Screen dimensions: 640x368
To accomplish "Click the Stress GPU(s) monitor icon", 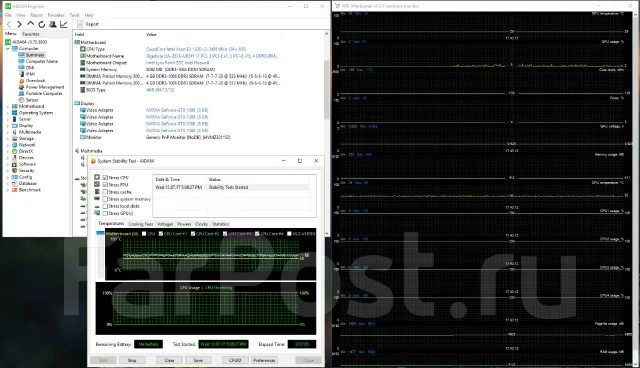I will (97, 213).
